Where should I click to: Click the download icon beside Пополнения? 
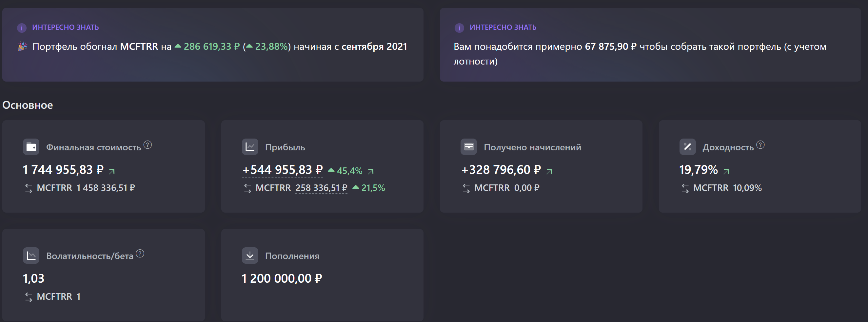click(x=250, y=256)
